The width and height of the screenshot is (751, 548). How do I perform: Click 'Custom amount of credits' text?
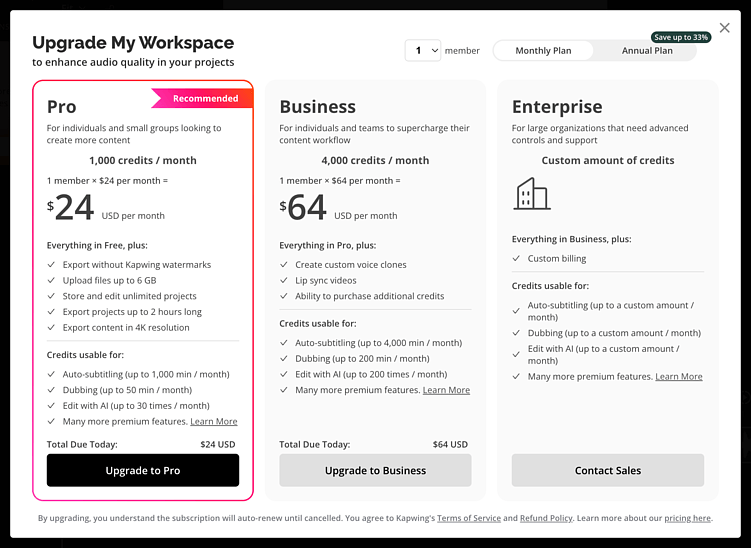[x=608, y=160]
